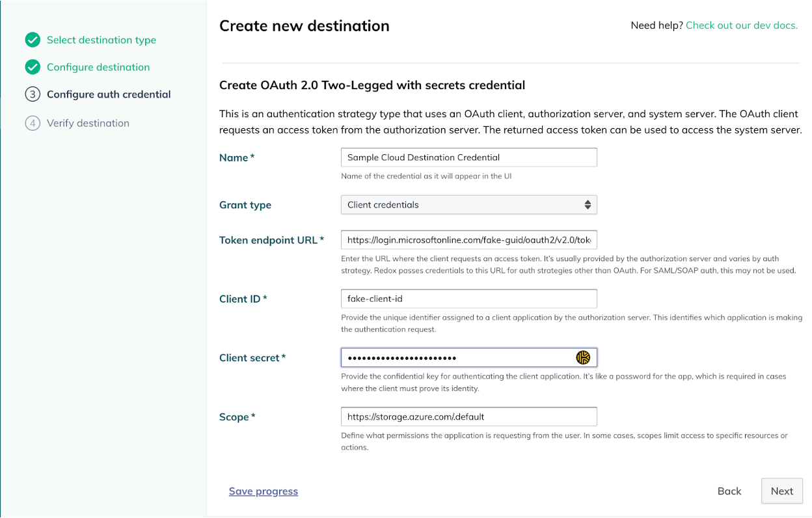Click the Back button
The image size is (812, 518).
(x=729, y=491)
